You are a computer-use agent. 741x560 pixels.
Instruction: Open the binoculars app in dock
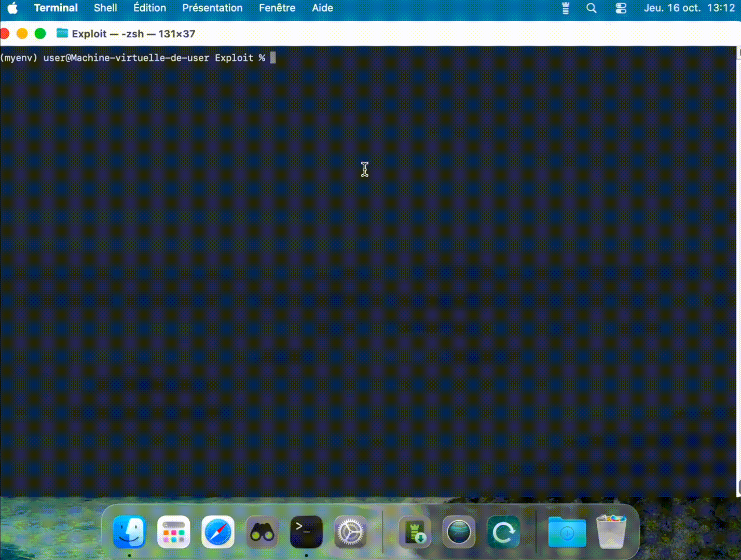point(262,532)
